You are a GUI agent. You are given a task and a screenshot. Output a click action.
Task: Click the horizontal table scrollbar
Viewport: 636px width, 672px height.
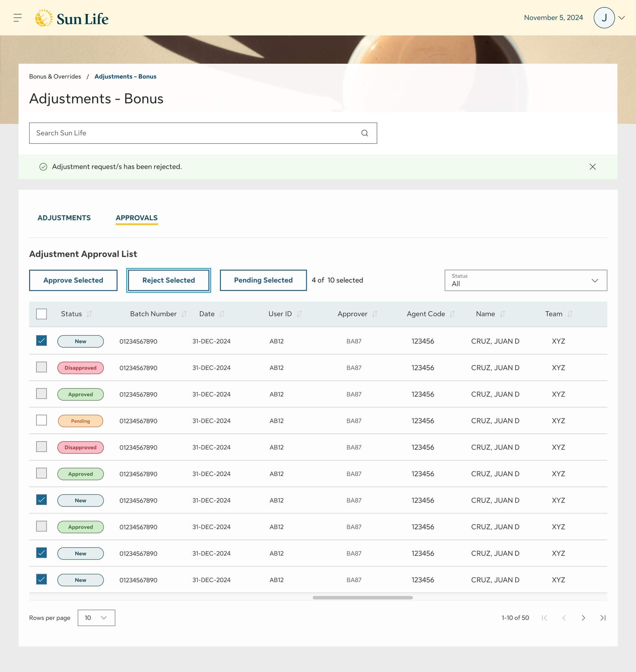pyautogui.click(x=362, y=598)
